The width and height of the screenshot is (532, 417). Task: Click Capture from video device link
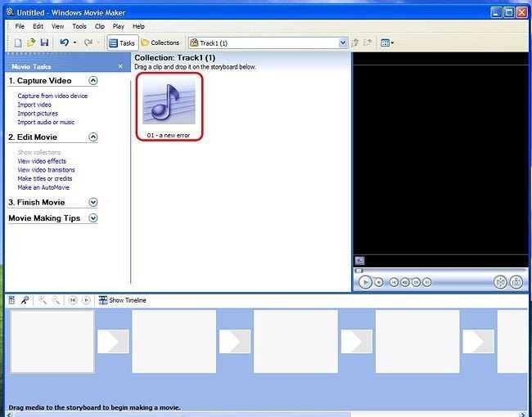click(x=52, y=96)
